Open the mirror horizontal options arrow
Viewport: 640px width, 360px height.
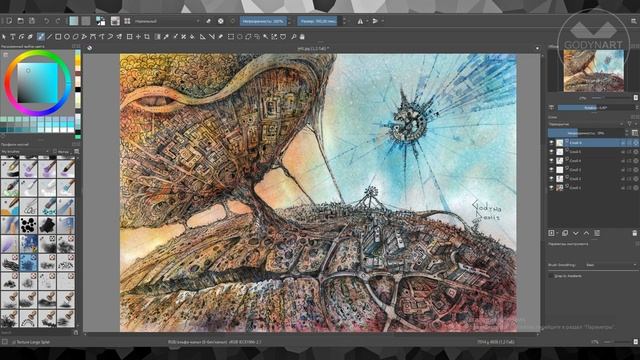tap(367, 21)
